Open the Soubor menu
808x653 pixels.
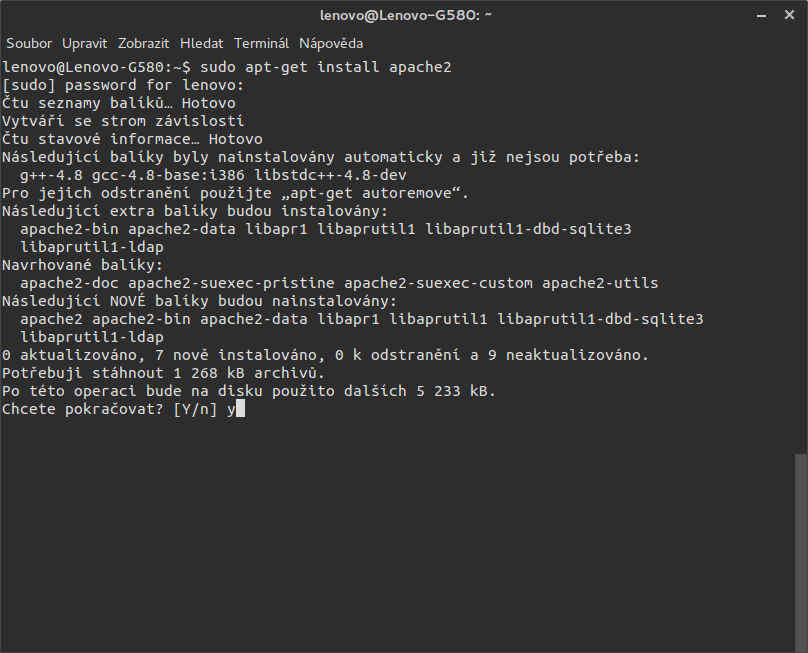[x=30, y=43]
